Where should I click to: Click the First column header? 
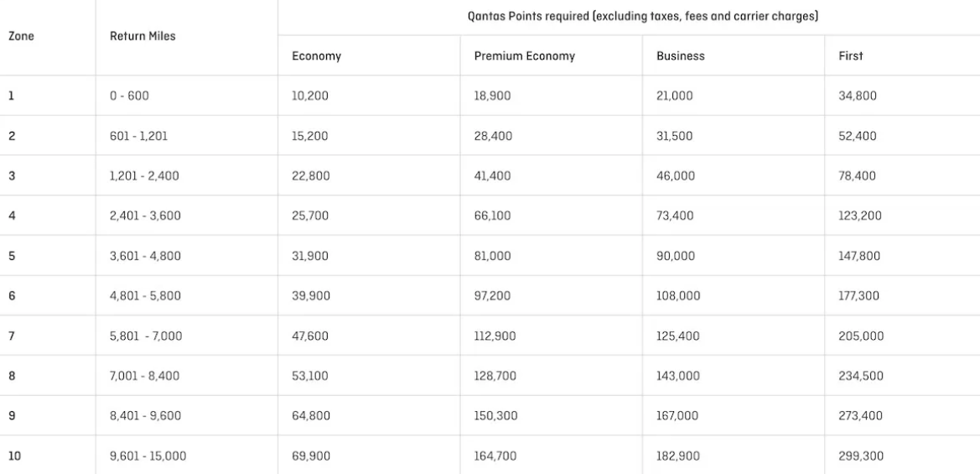pyautogui.click(x=852, y=56)
